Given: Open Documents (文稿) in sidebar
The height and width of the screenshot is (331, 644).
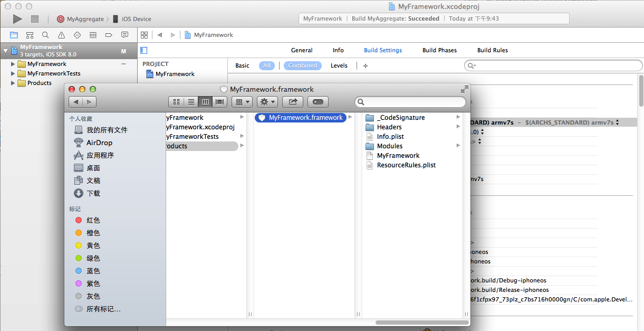Looking at the screenshot, I should pyautogui.click(x=87, y=181).
